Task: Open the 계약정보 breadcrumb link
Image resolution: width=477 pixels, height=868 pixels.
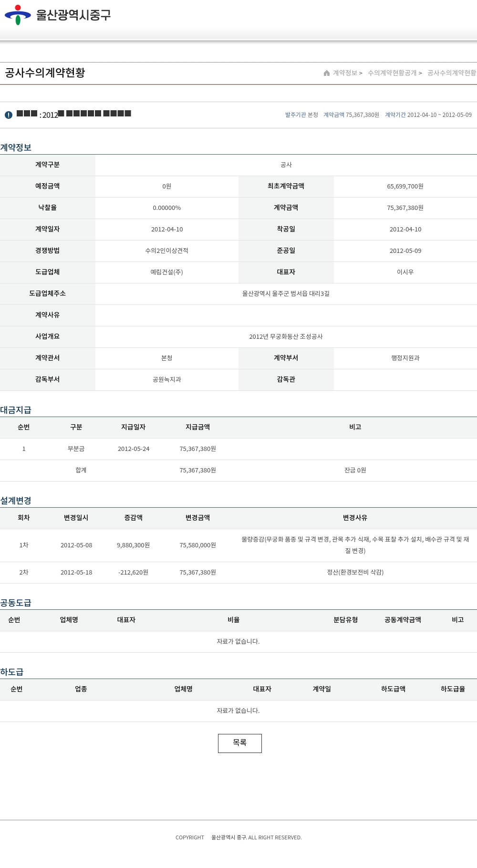Action: pyautogui.click(x=345, y=73)
